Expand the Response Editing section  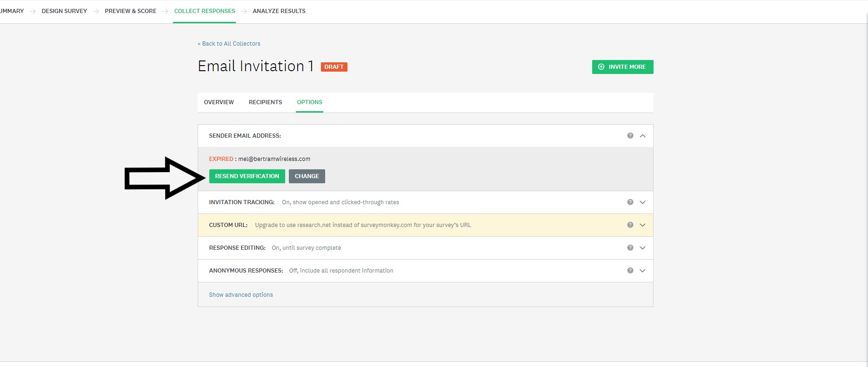coord(642,248)
